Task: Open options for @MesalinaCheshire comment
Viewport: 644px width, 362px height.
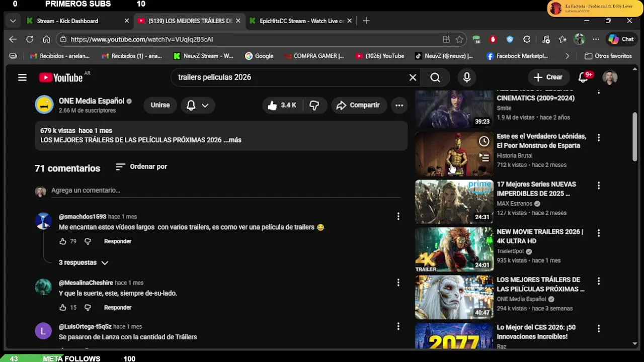Action: [x=398, y=283]
